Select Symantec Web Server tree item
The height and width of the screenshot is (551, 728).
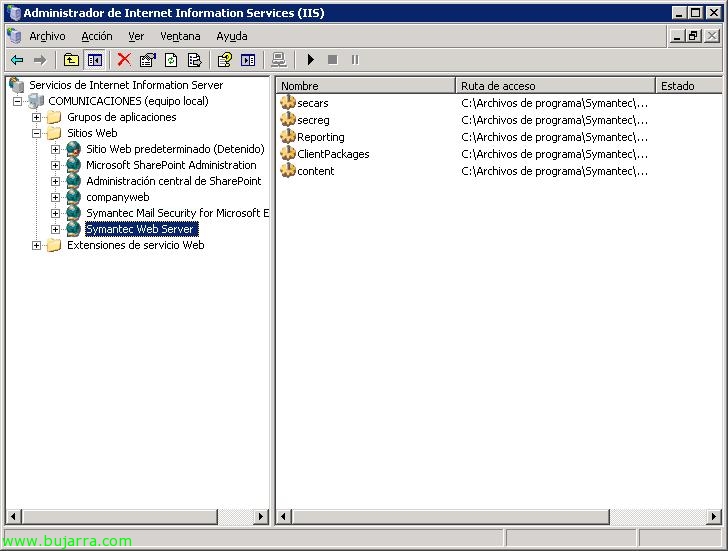[x=142, y=229]
